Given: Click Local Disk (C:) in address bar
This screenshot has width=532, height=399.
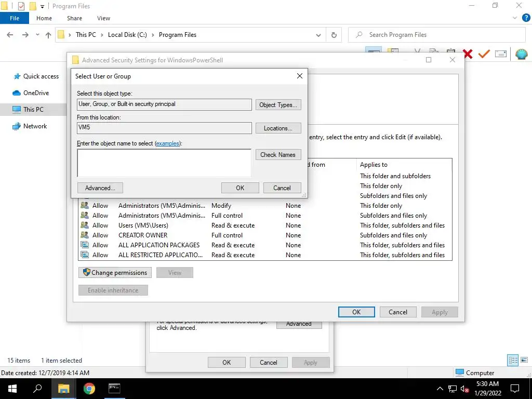Looking at the screenshot, I should coord(127,35).
